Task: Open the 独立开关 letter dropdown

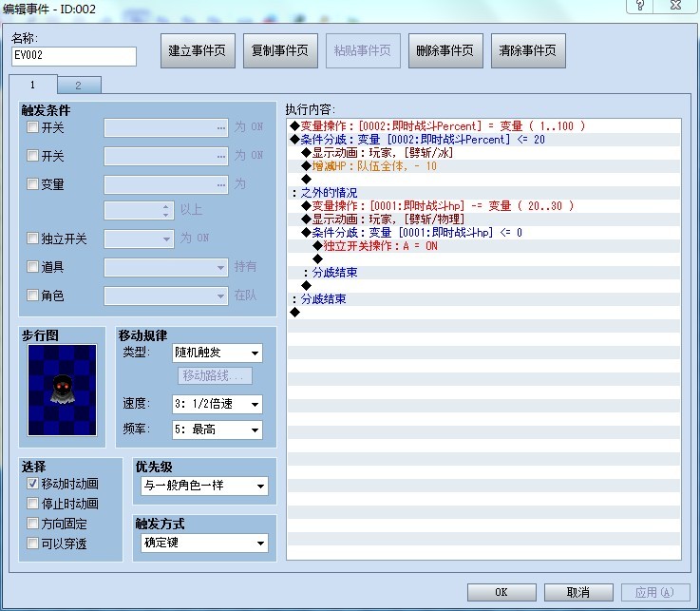Action: coord(139,239)
